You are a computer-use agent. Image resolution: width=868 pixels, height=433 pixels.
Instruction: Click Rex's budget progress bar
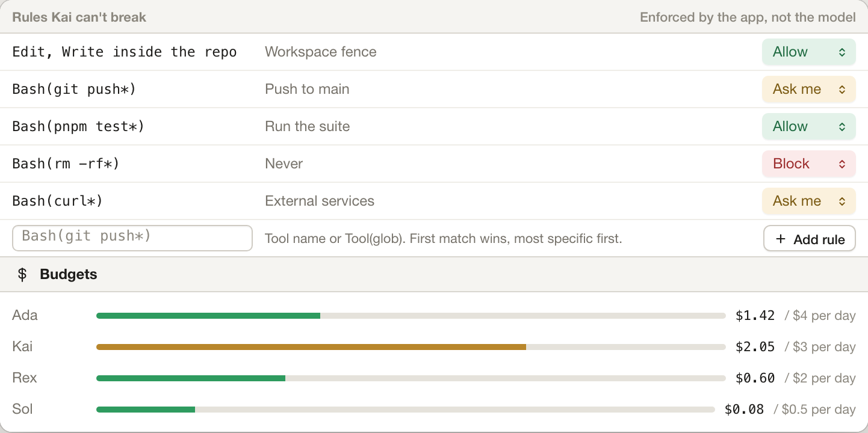pos(411,378)
